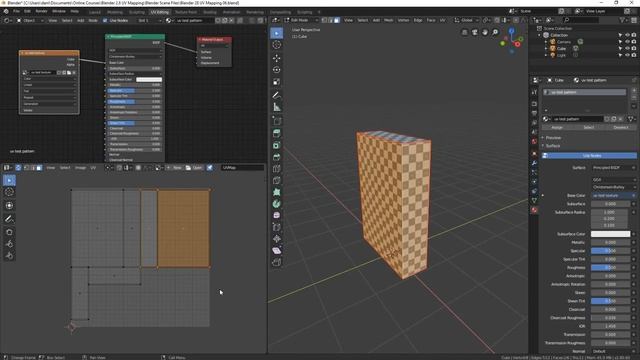Image resolution: width=640 pixels, height=360 pixels.
Task: Select the UV editor Relax tool
Action: point(9,244)
